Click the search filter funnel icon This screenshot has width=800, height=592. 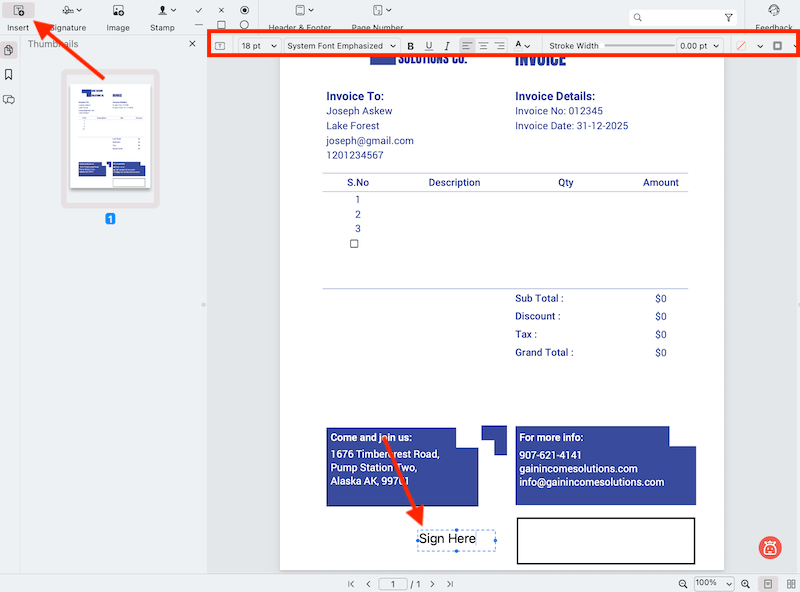pos(729,18)
